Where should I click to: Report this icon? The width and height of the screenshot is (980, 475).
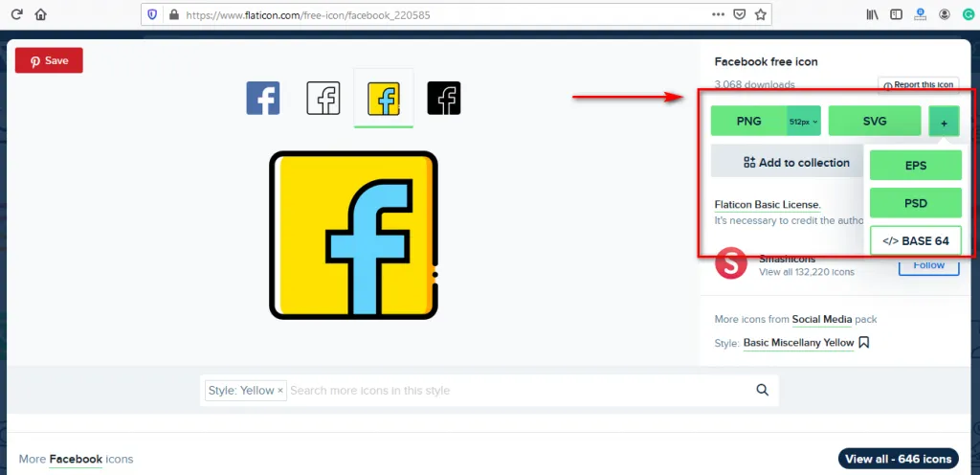pyautogui.click(x=918, y=85)
